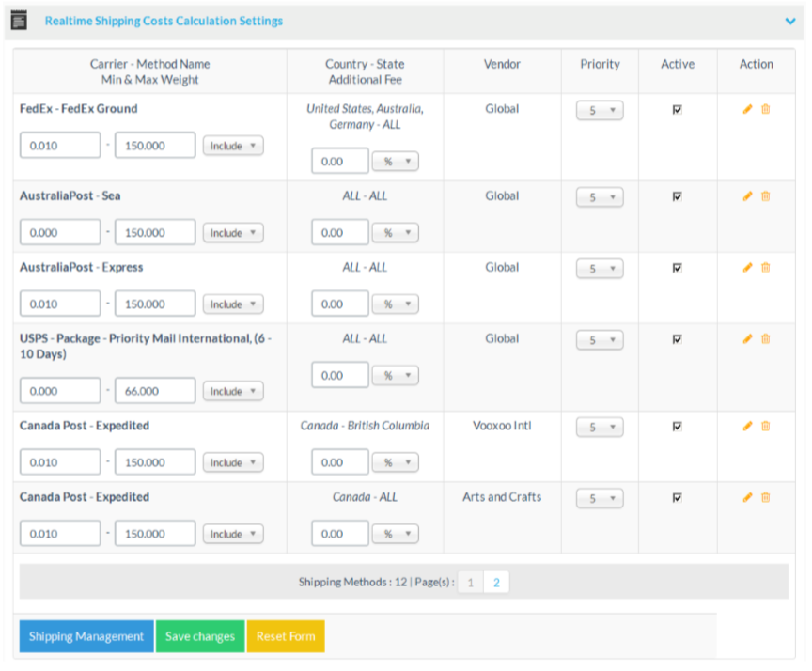The image size is (812, 671).
Task: Click the edit pencil for FedEx Ground
Action: coord(747,109)
